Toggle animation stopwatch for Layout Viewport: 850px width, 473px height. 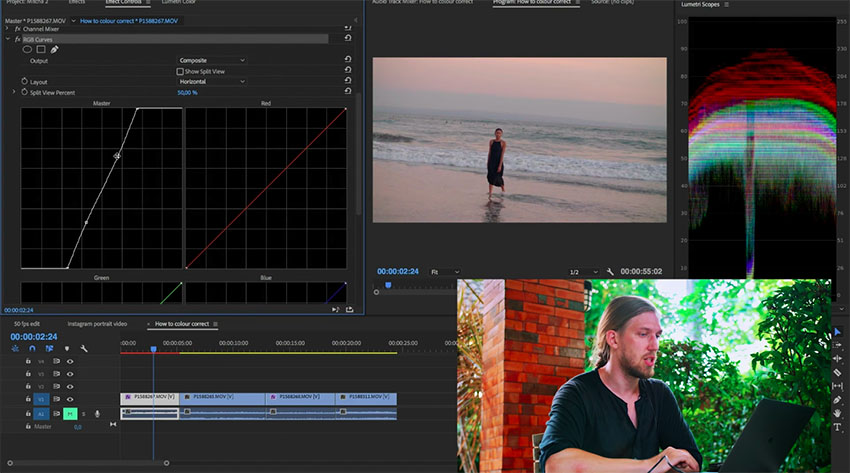24,81
